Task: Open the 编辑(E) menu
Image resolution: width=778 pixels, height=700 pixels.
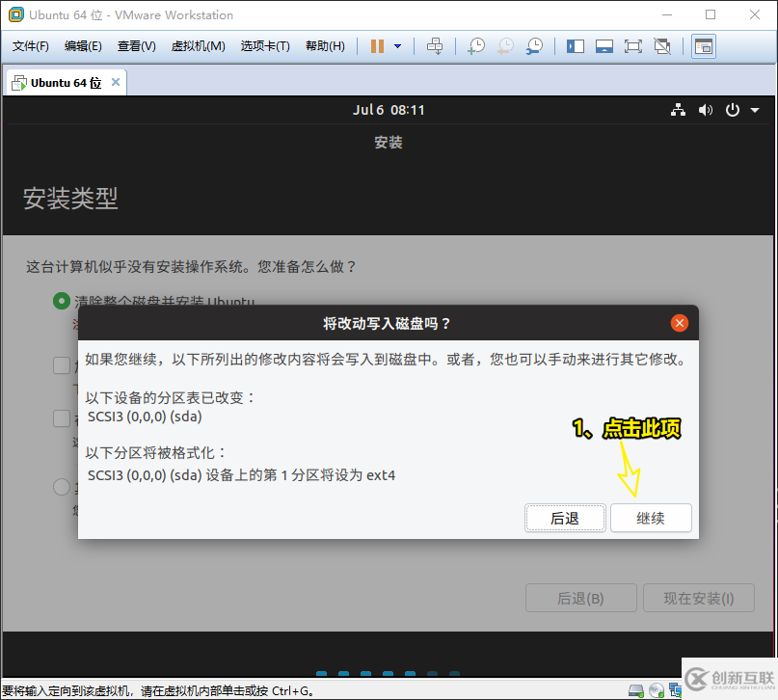Action: [83, 46]
